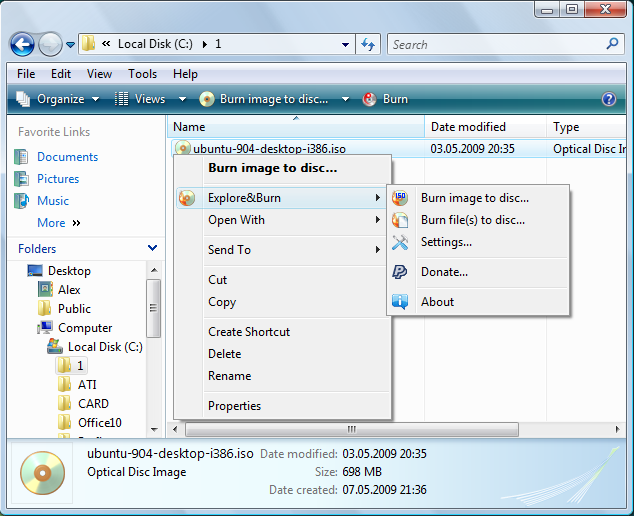
Task: Choose Rename from context menu
Action: (x=230, y=376)
